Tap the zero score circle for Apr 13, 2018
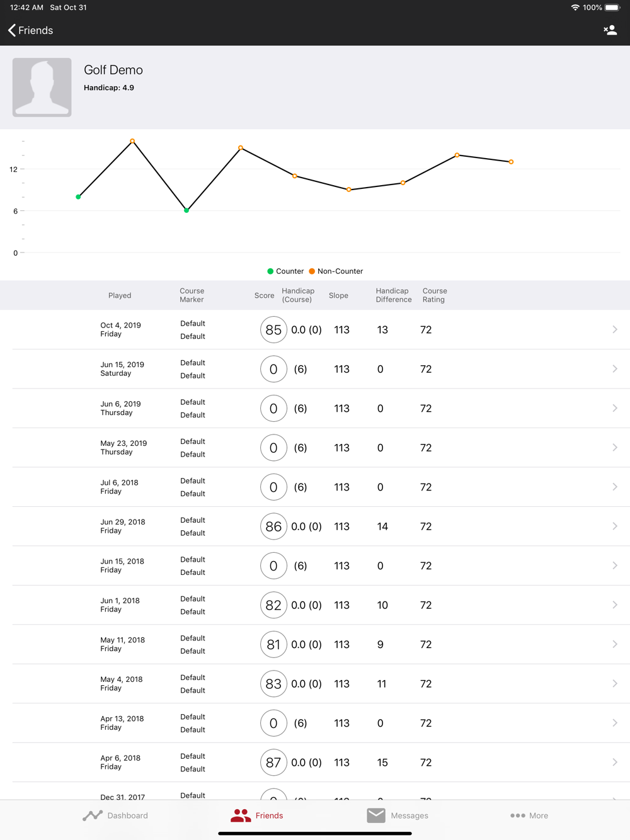 273,724
